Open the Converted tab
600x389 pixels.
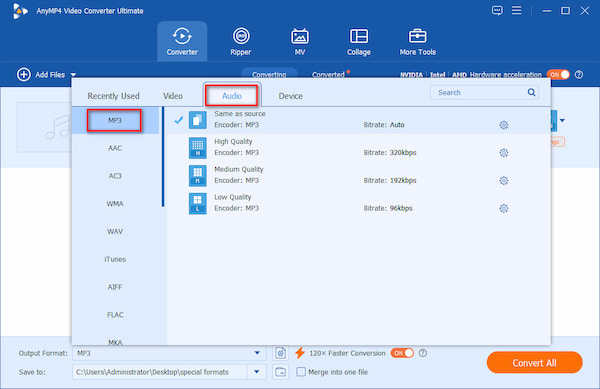[x=328, y=75]
